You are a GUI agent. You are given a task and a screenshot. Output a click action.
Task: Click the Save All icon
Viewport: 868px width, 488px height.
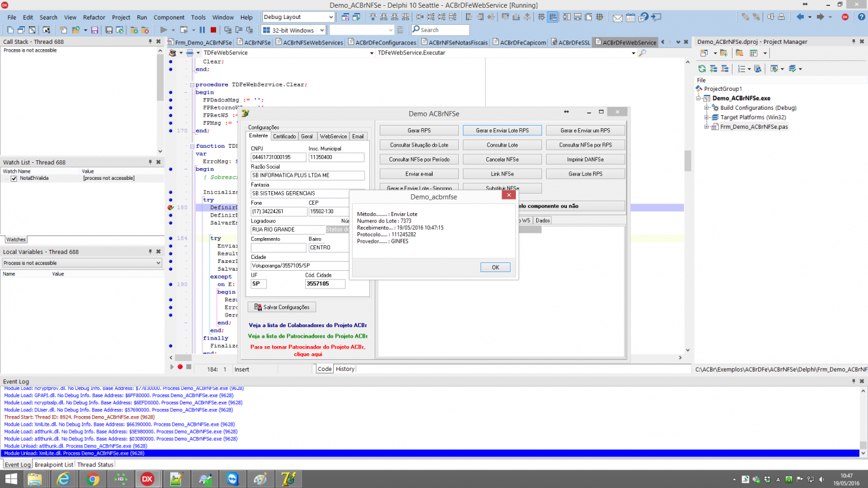click(x=109, y=30)
